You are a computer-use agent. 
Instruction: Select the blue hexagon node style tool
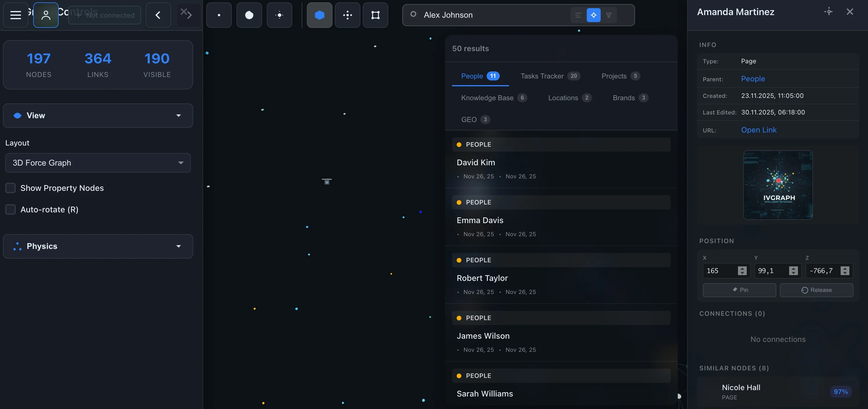pos(319,15)
